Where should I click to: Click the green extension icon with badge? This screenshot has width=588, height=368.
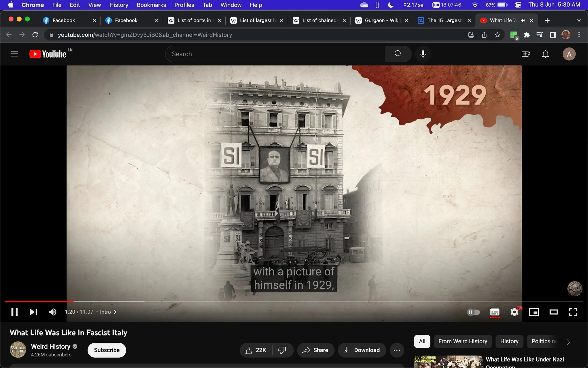(514, 35)
